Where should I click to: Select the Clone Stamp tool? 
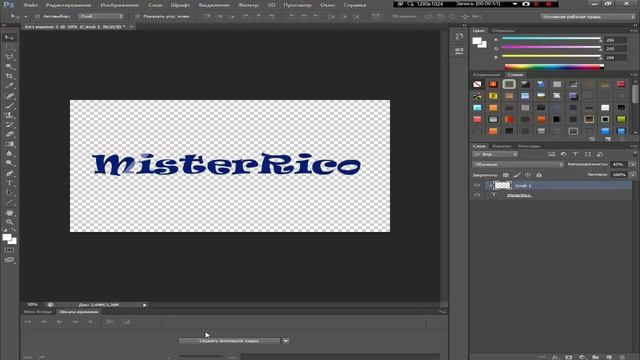[9, 116]
